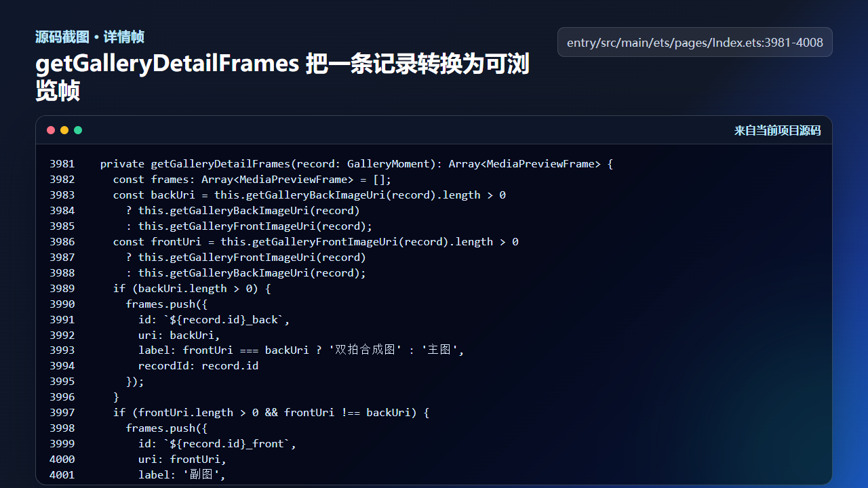
Task: Click the 'const backUri =' code line
Action: [x=309, y=195]
